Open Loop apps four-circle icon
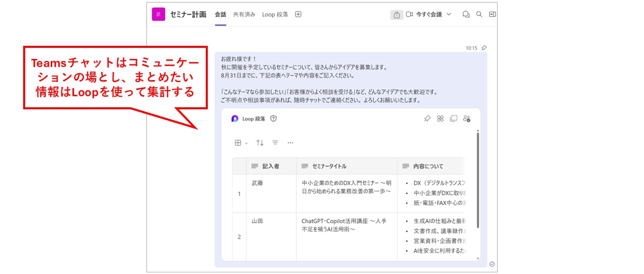 pyautogui.click(x=440, y=119)
